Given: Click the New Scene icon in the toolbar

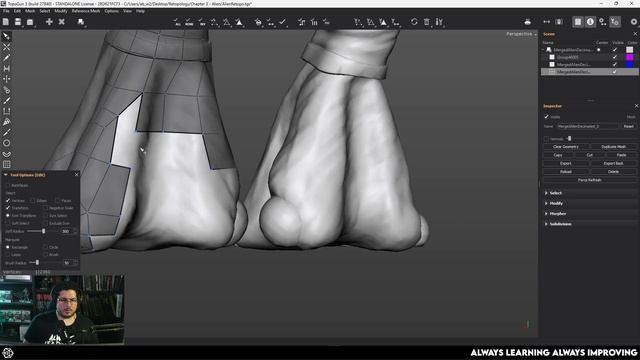Looking at the screenshot, I should [x=6, y=22].
